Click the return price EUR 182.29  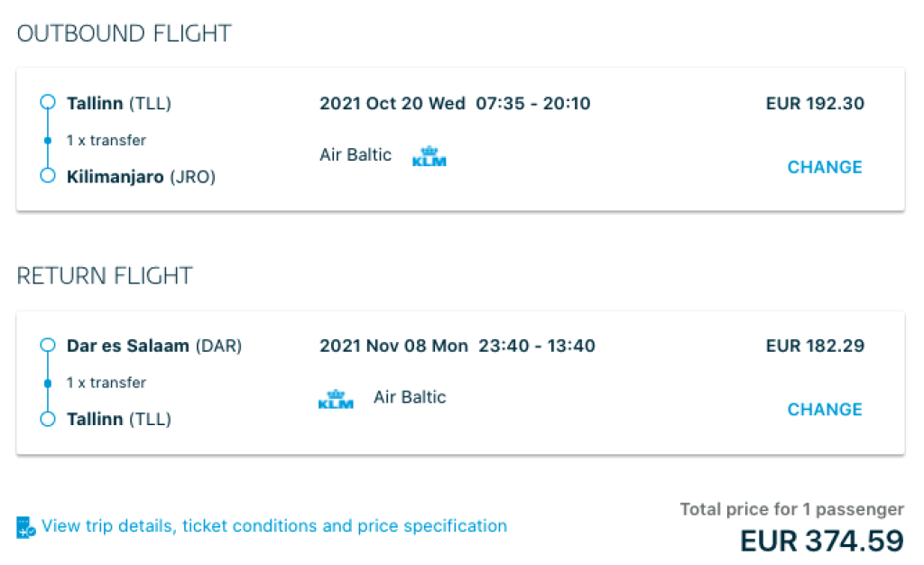click(x=815, y=346)
